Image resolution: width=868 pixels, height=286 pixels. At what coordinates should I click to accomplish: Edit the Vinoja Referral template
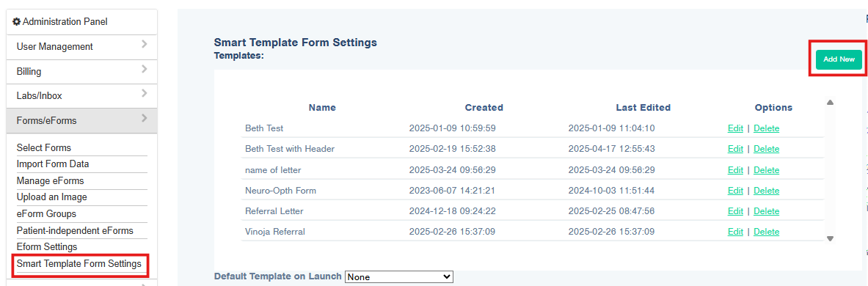tap(735, 232)
